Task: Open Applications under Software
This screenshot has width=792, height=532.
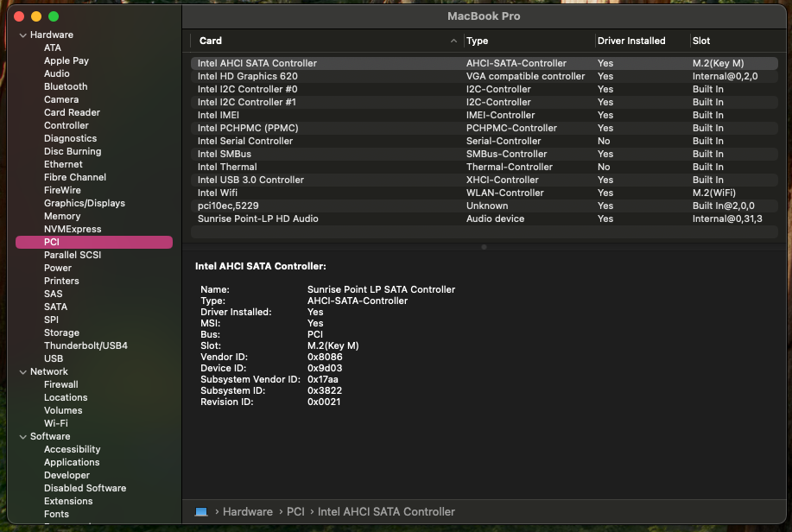Action: click(72, 462)
